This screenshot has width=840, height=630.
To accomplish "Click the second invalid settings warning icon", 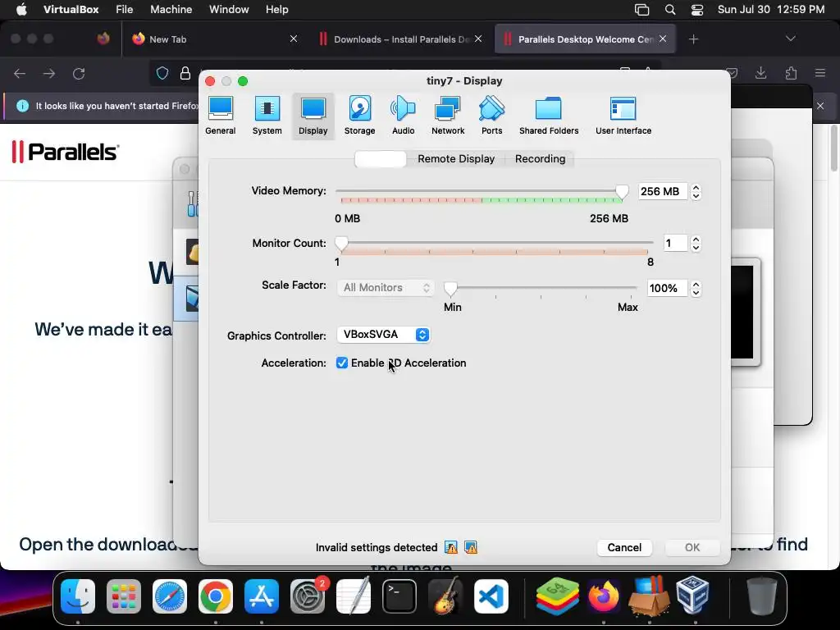I will (x=471, y=547).
